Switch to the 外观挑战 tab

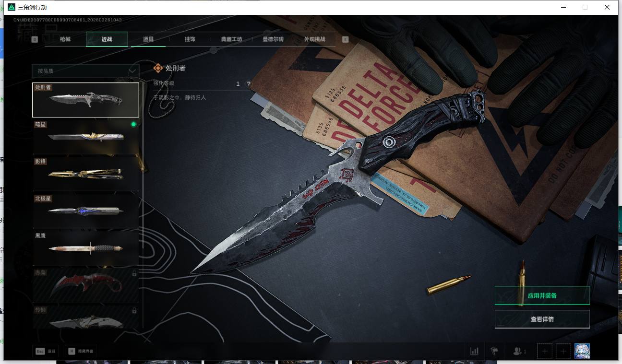314,39
